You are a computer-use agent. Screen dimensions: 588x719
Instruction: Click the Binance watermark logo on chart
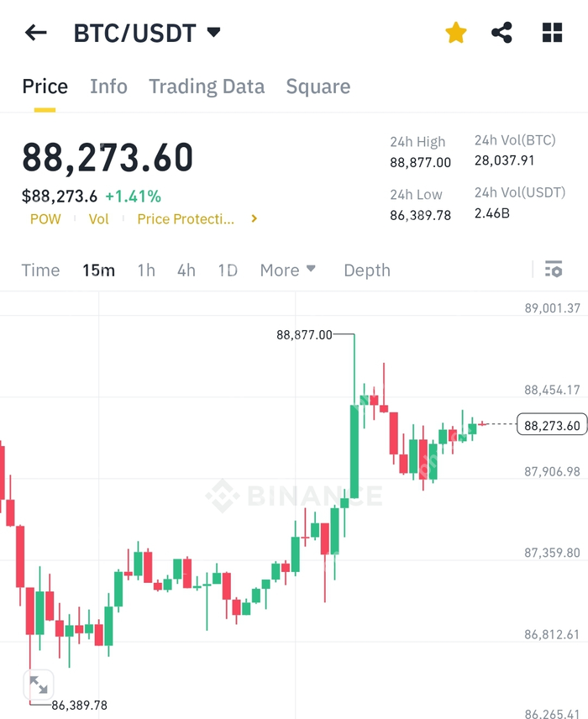298,495
